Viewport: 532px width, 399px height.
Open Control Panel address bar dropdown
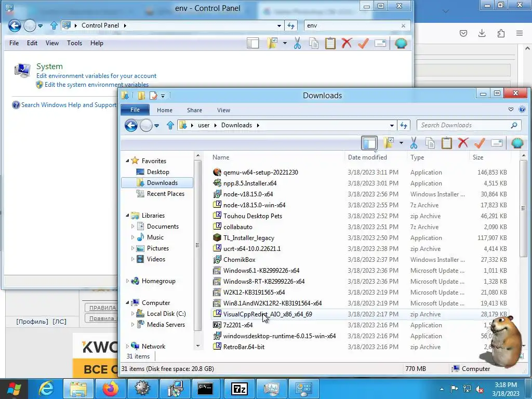tap(279, 26)
